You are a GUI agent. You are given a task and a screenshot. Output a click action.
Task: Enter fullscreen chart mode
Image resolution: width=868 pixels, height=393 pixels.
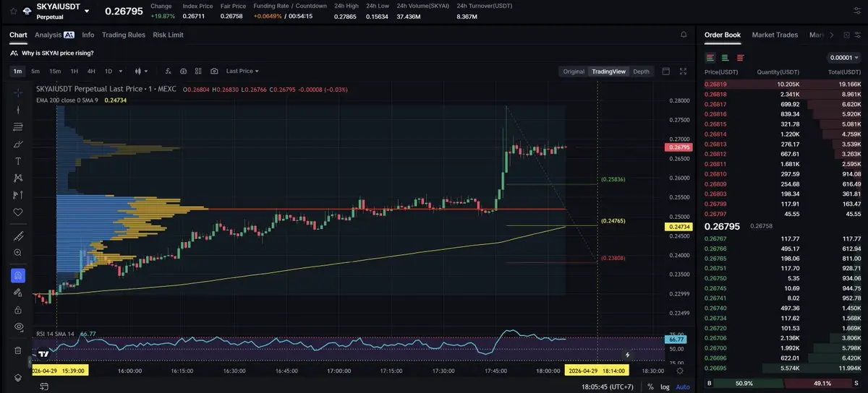click(x=683, y=72)
